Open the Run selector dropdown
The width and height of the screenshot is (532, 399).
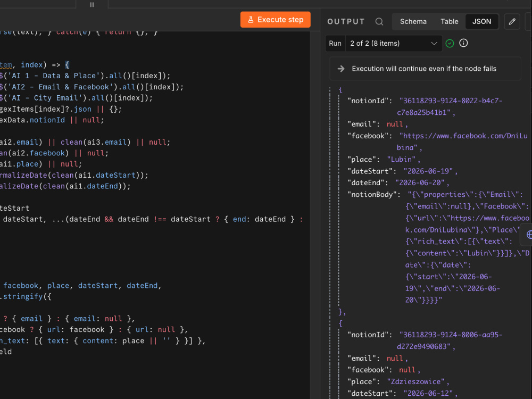pos(394,44)
